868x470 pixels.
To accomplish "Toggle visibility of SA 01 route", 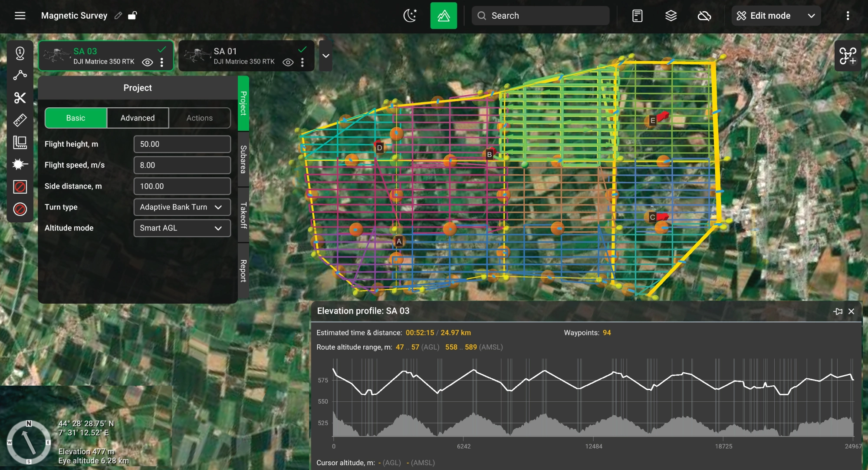I will pos(288,62).
